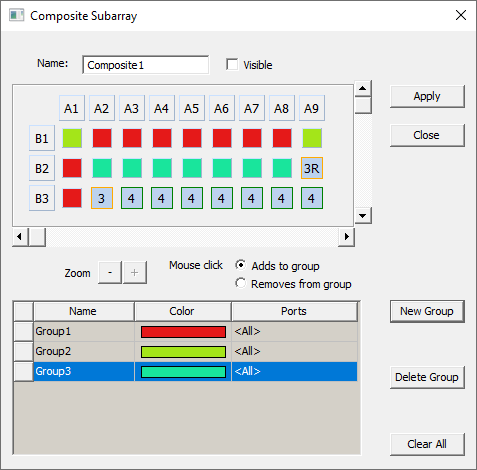Click Group1 Ports cell showing <All>
This screenshot has width=477, height=470.
click(x=295, y=332)
